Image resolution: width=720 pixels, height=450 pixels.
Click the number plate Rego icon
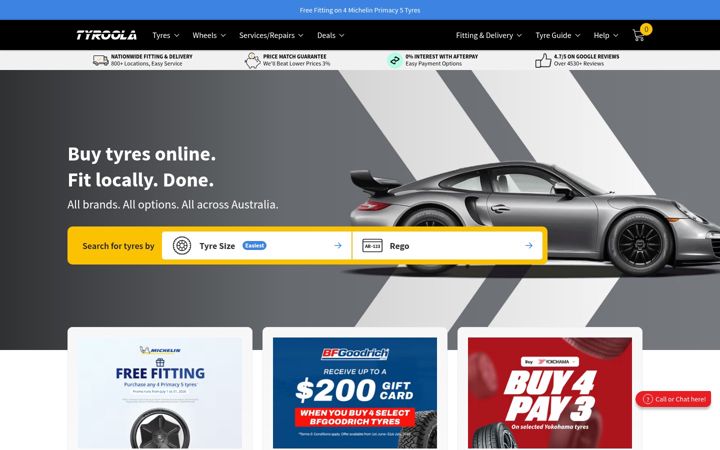372,246
